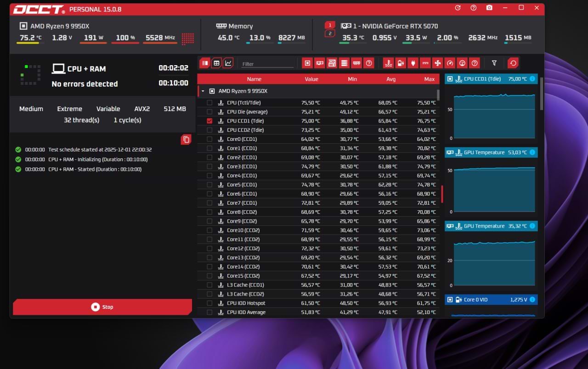The height and width of the screenshot is (369, 588).
Task: Check the CPU (Tctl/Tdie) checkbox
Action: coord(209,103)
